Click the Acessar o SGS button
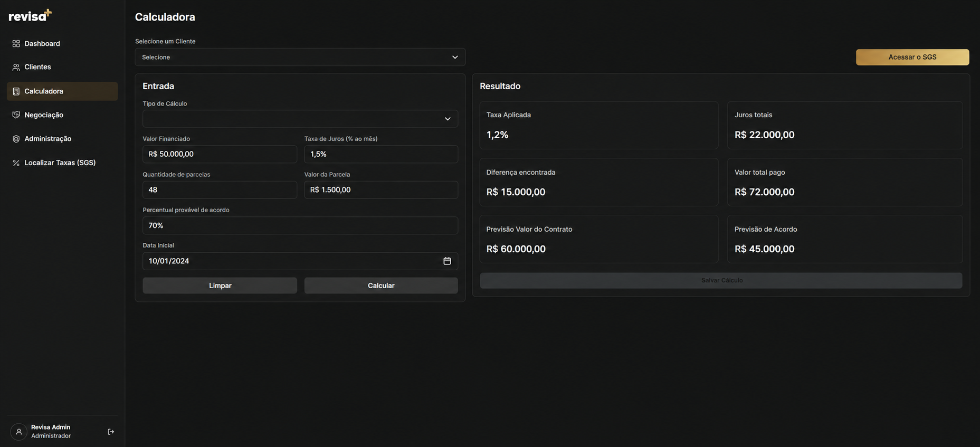Viewport: 980px width, 447px height. pyautogui.click(x=912, y=57)
